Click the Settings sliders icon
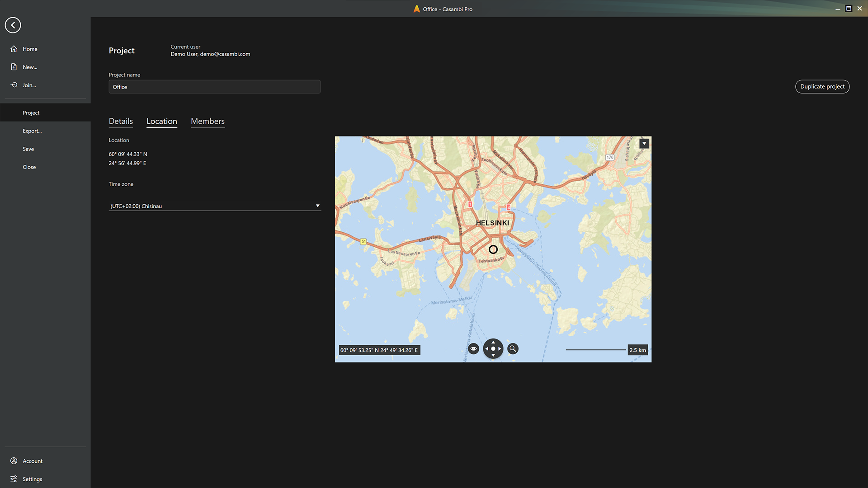Image resolution: width=868 pixels, height=488 pixels. pos(14,479)
